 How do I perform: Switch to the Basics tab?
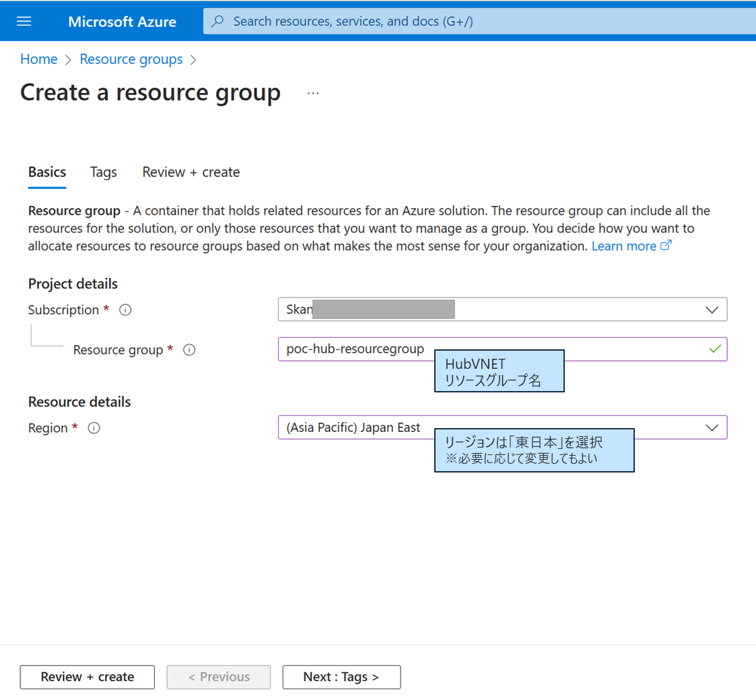coord(47,172)
